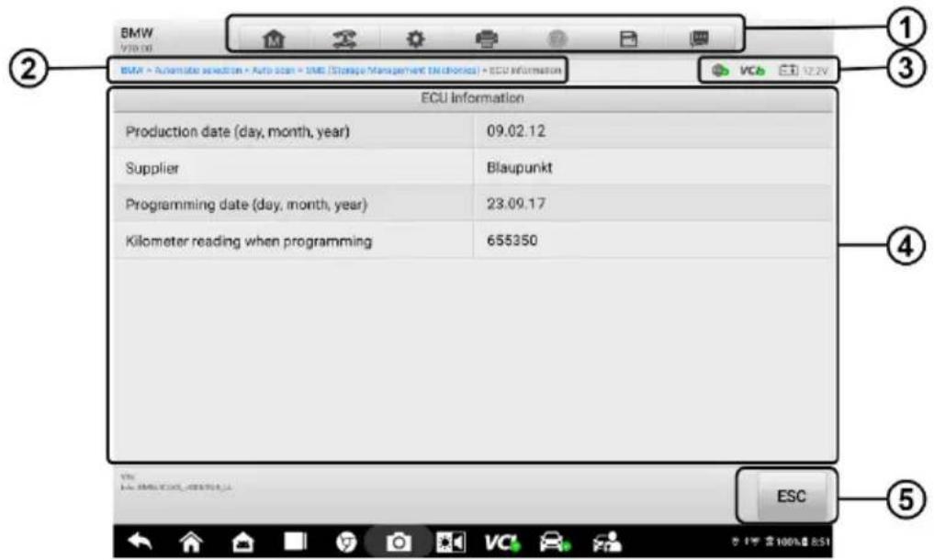Image resolution: width=934 pixels, height=560 pixels.
Task: Print the ECU information page
Action: tap(487, 39)
